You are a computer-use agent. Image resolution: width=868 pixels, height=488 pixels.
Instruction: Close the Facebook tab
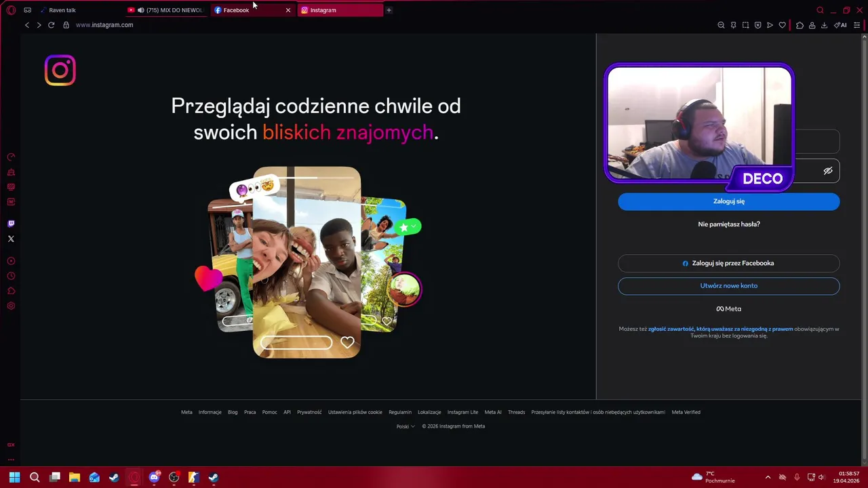coord(288,10)
